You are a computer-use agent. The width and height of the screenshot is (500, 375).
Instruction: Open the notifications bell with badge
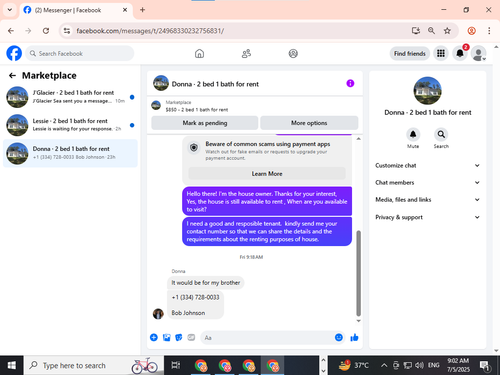point(460,53)
